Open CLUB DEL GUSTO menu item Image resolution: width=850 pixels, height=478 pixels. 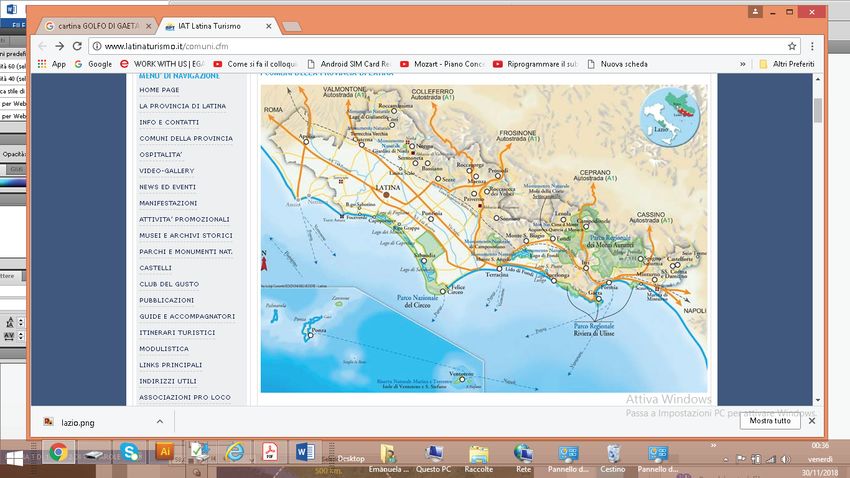click(x=169, y=284)
